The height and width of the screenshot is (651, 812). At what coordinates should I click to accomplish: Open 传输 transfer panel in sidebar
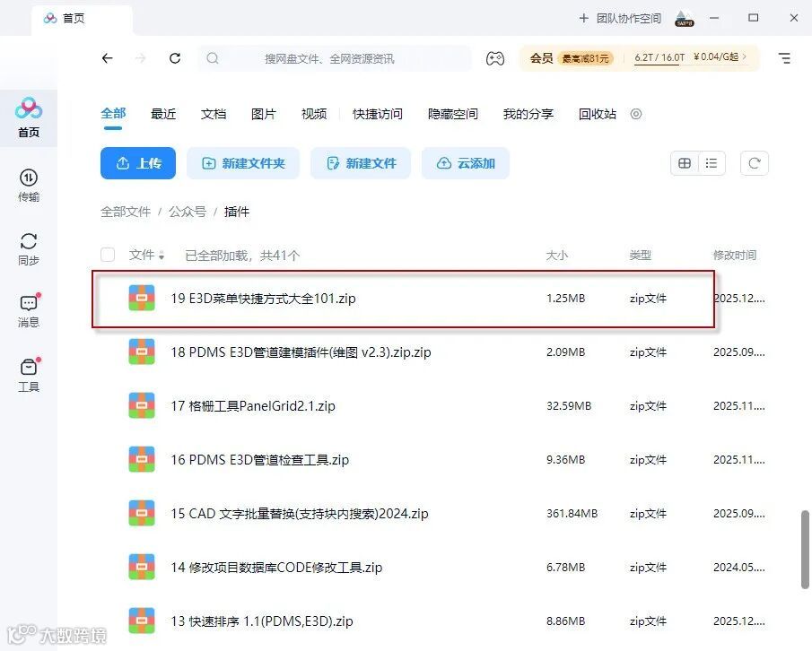[29, 186]
